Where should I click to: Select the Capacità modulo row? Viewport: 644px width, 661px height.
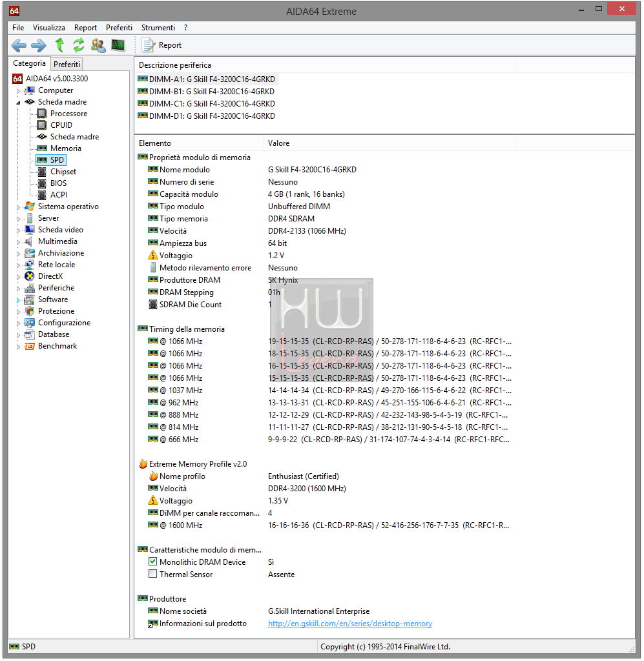[x=325, y=194]
